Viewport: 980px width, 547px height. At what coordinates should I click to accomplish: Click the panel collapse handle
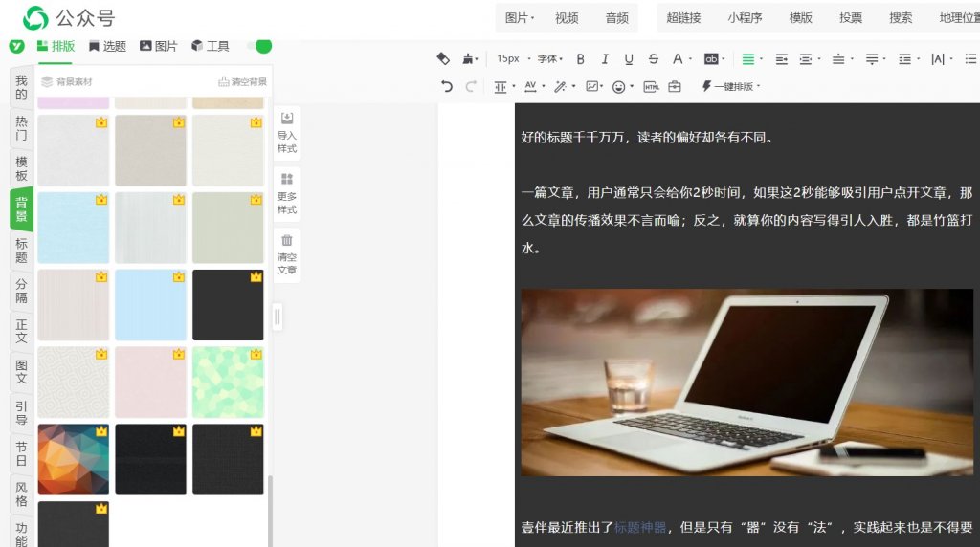tap(277, 317)
